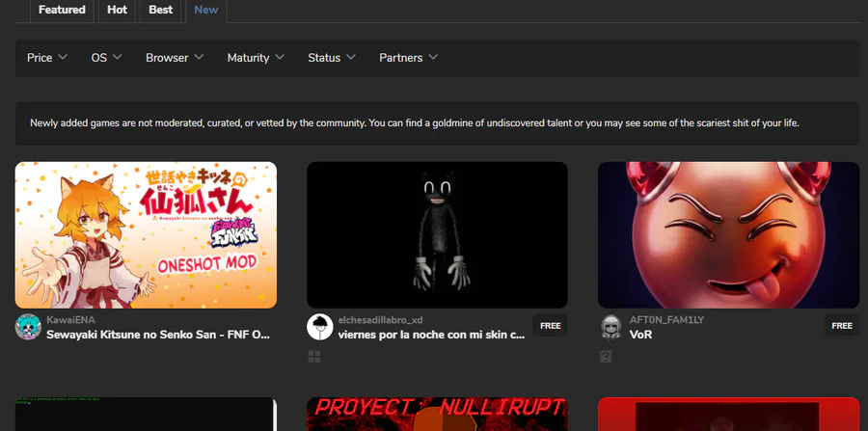Image resolution: width=868 pixels, height=431 pixels.
Task: Switch to the Hot tab
Action: click(x=117, y=10)
